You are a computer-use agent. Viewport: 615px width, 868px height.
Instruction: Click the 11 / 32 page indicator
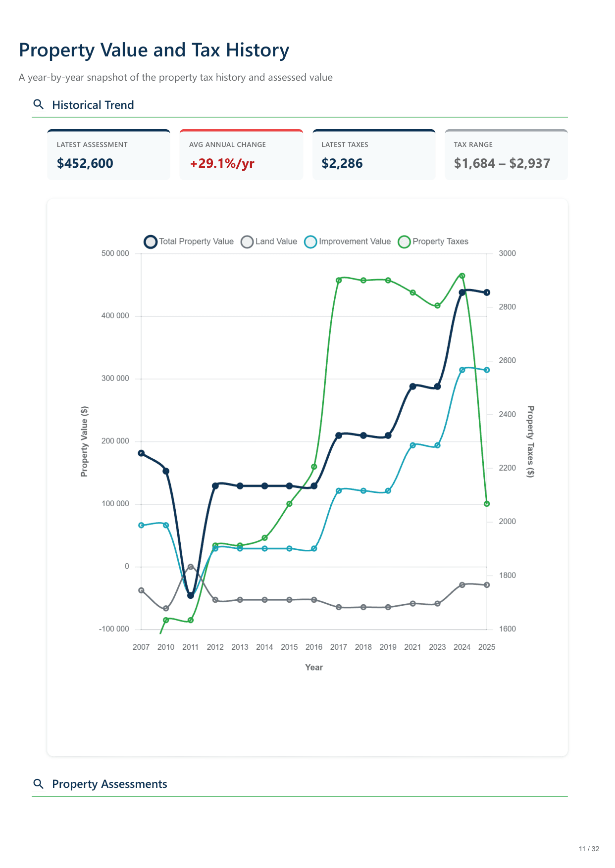tap(589, 849)
